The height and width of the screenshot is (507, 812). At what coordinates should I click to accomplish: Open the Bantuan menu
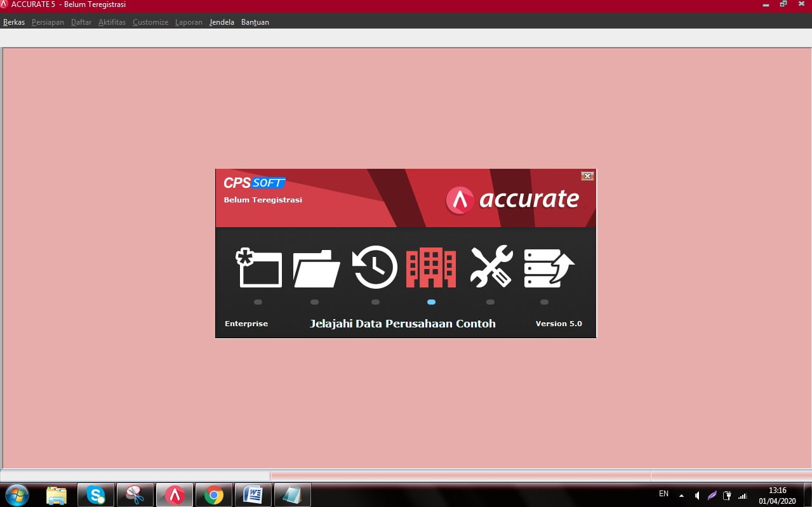(x=255, y=22)
